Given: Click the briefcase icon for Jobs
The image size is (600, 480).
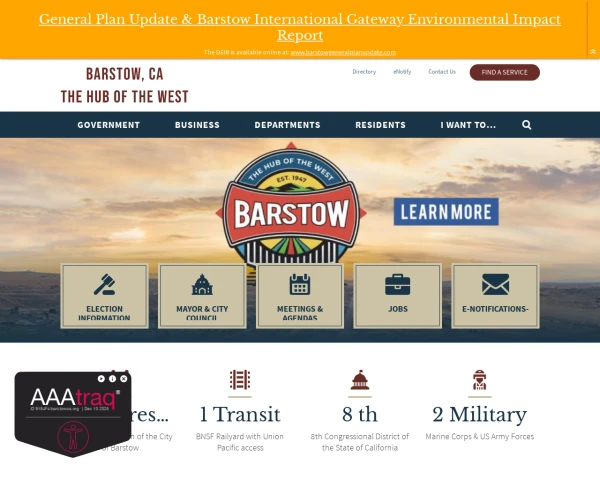Looking at the screenshot, I should 398,284.
